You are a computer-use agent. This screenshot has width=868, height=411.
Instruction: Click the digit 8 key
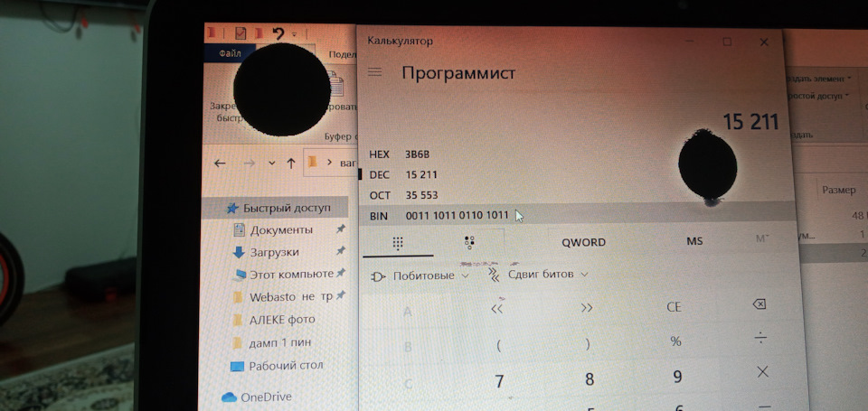click(590, 379)
